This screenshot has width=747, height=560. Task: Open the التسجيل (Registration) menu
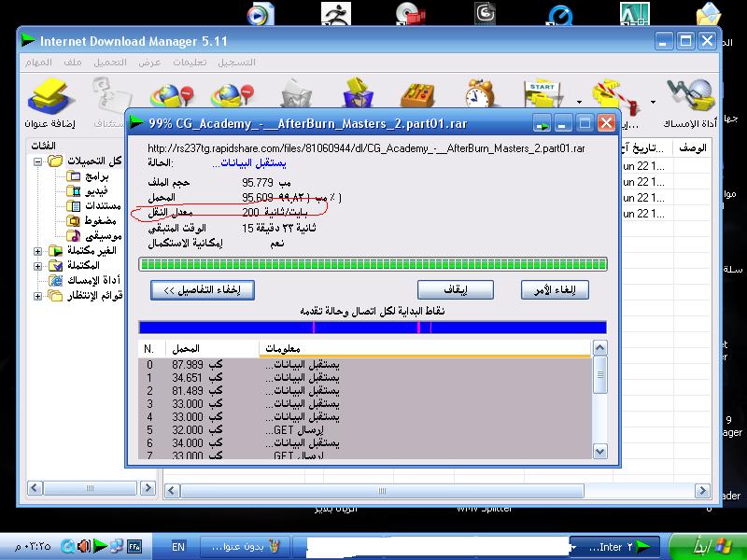click(237, 63)
